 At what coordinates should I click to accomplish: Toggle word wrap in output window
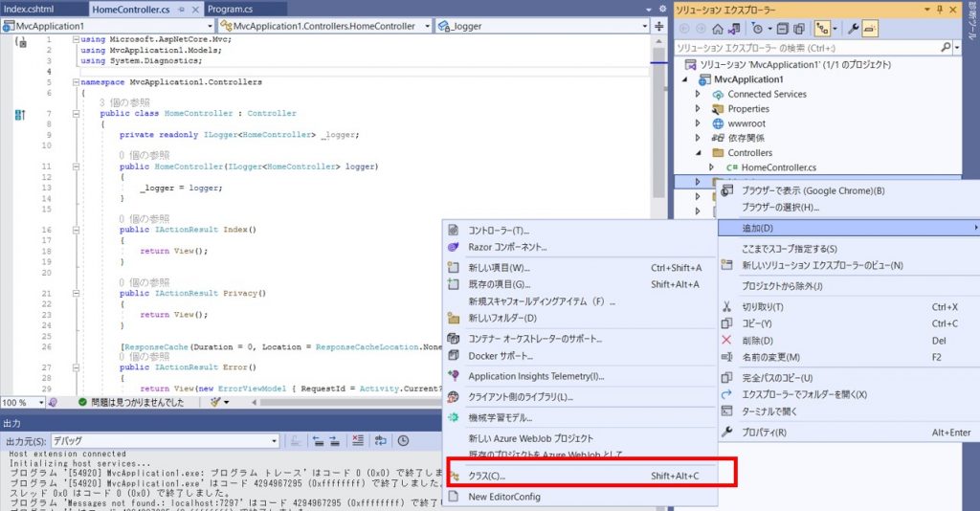click(381, 441)
